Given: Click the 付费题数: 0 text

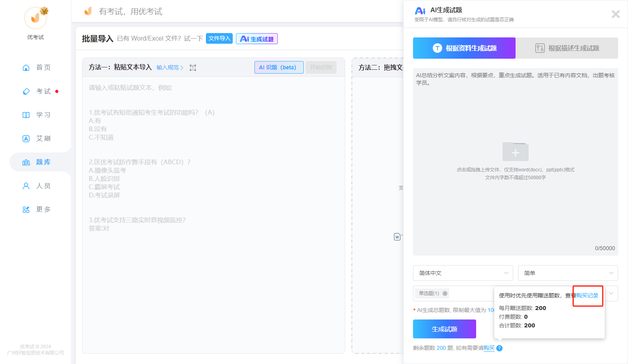Looking at the screenshot, I should coord(513,317).
